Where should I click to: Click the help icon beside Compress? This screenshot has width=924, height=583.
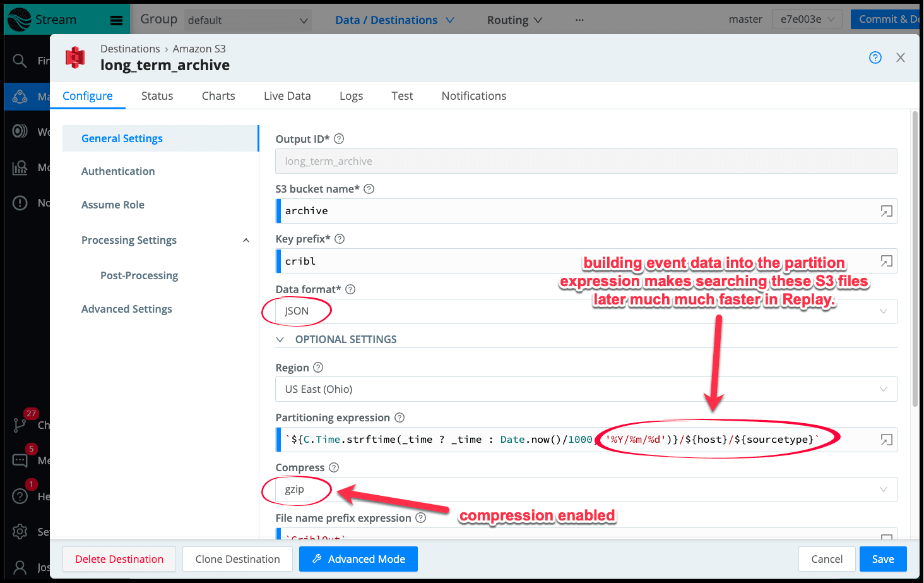click(334, 467)
